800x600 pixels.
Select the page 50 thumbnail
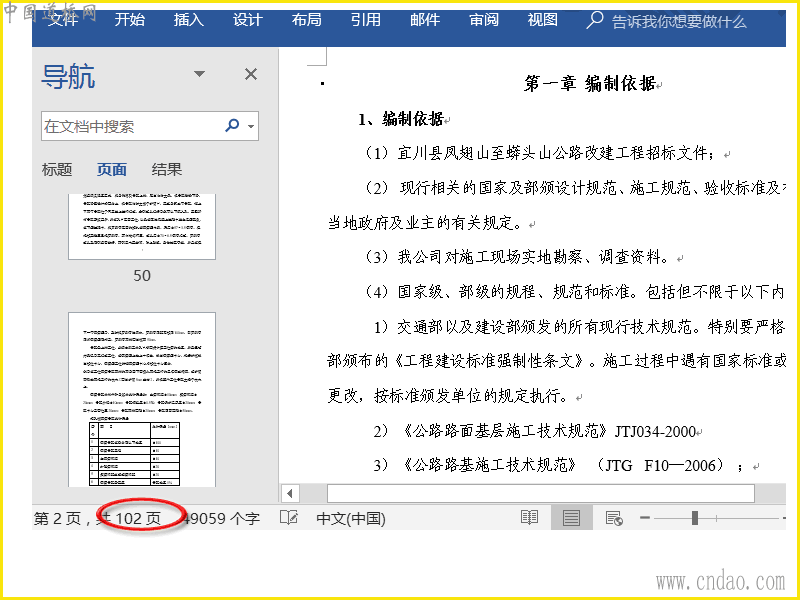[142, 226]
